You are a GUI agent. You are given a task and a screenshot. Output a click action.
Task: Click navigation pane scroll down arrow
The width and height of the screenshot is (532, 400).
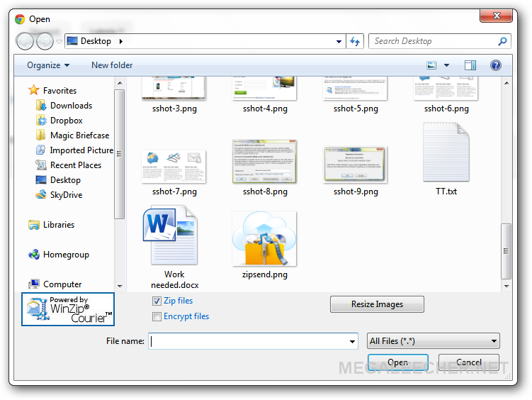[120, 286]
